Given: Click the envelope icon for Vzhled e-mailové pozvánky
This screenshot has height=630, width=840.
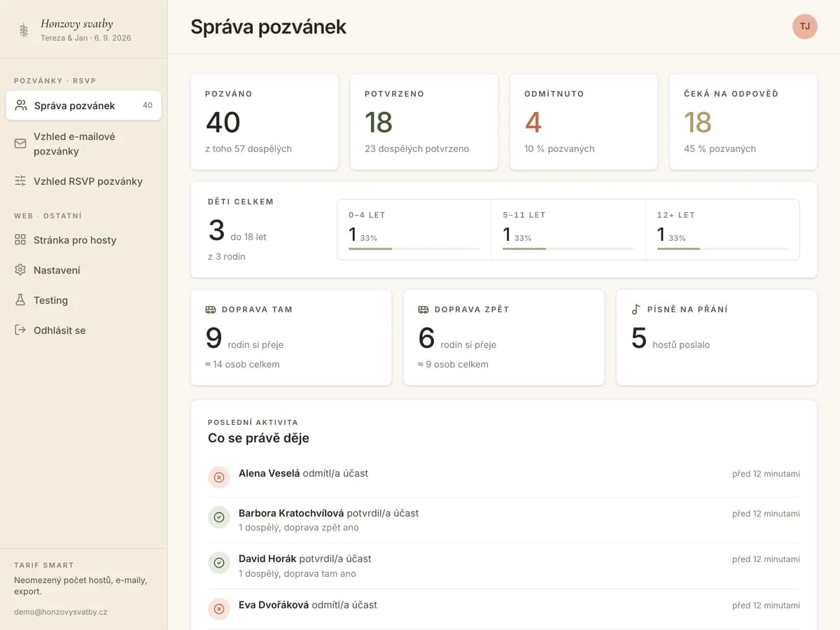Looking at the screenshot, I should [20, 143].
